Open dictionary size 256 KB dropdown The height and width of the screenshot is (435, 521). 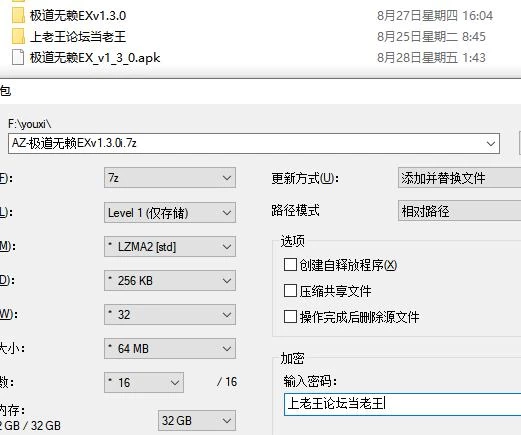point(170,281)
